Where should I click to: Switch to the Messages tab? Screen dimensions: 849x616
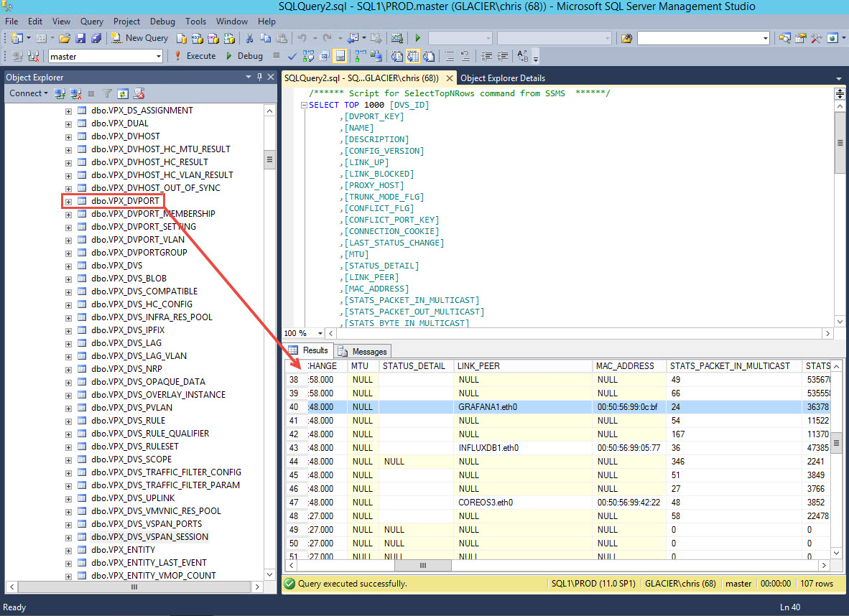pos(363,351)
